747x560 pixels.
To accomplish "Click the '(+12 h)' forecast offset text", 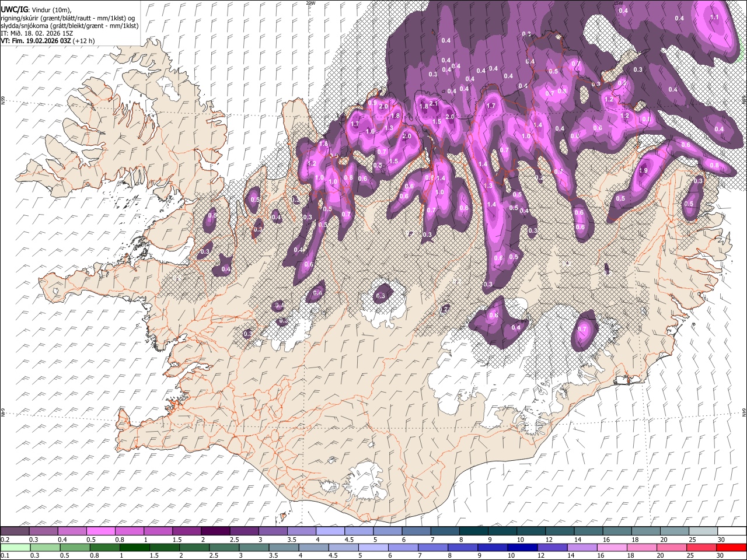I will click(83, 41).
